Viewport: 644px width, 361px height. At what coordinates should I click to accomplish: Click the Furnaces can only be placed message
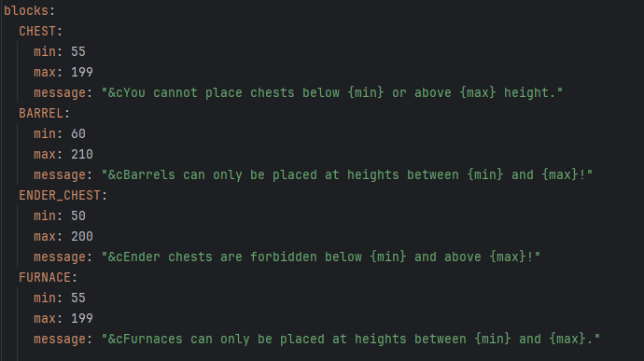click(x=350, y=340)
